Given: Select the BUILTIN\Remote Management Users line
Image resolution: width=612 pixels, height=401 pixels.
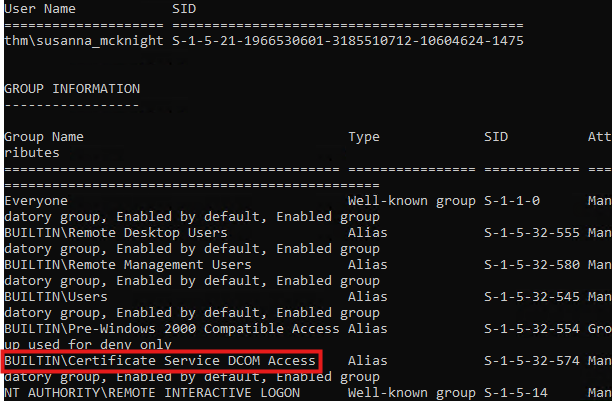Looking at the screenshot, I should 127,264.
